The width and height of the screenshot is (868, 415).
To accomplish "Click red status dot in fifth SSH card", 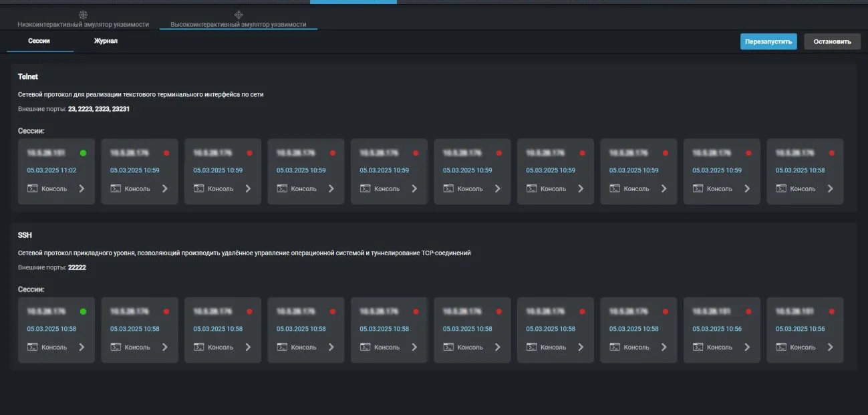I will [416, 311].
